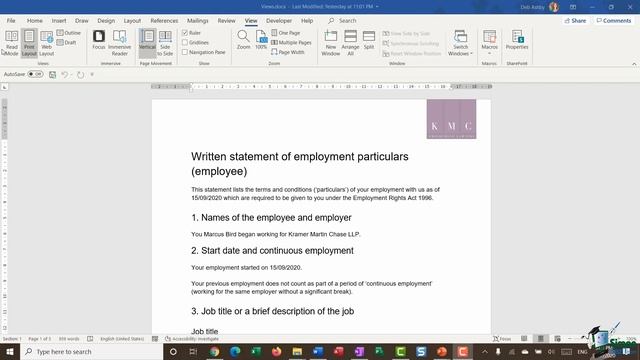Open the Review tab
The height and width of the screenshot is (360, 640).
pyautogui.click(x=227, y=20)
